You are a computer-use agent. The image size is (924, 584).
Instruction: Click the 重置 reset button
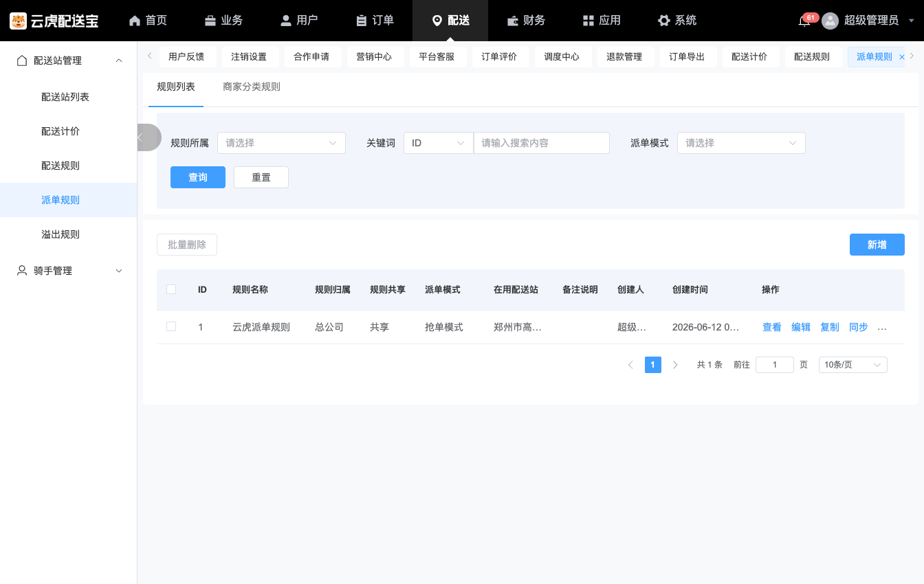click(x=261, y=177)
